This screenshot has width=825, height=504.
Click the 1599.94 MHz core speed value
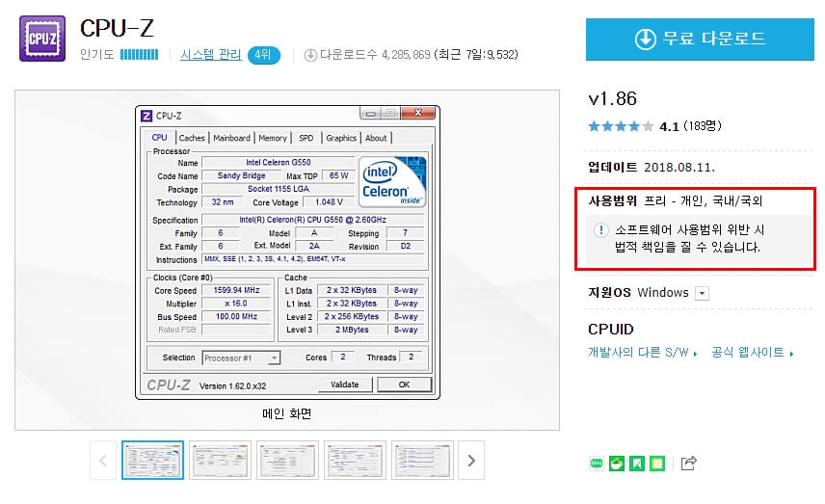(236, 290)
